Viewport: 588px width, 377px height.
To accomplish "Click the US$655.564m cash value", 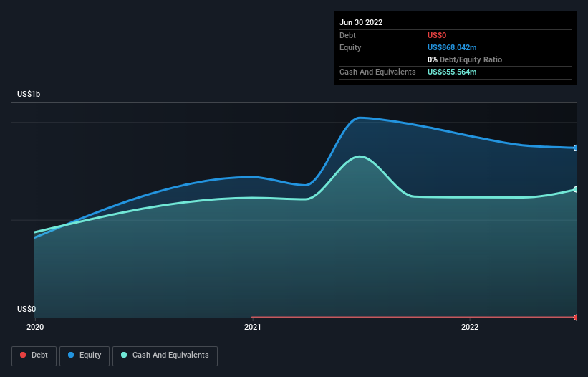I will point(452,72).
